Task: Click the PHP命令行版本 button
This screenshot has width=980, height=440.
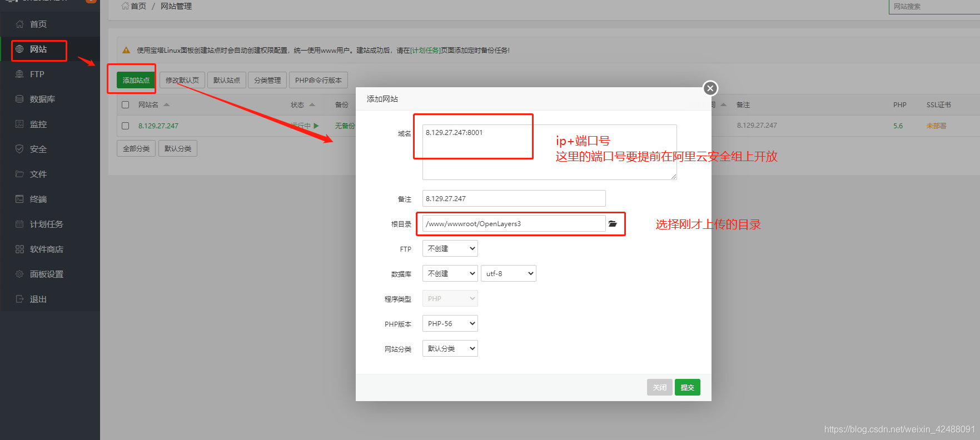Action: [319, 80]
